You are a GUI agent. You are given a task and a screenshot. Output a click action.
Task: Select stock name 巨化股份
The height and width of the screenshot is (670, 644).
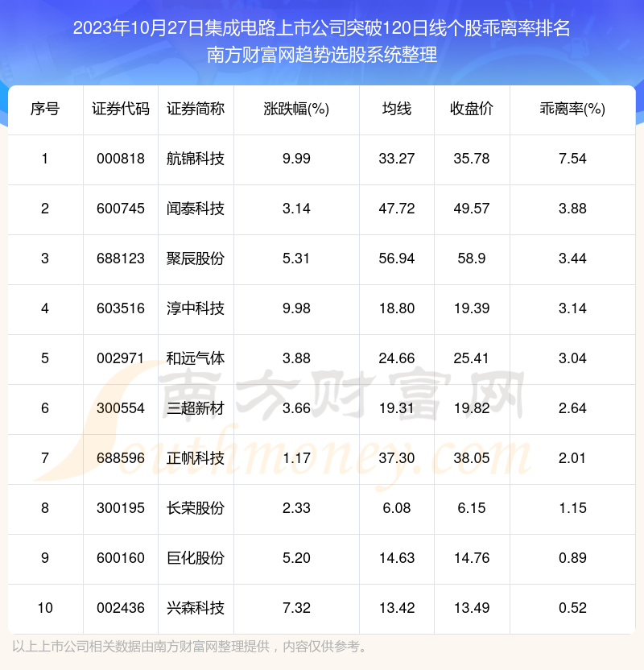coord(196,558)
